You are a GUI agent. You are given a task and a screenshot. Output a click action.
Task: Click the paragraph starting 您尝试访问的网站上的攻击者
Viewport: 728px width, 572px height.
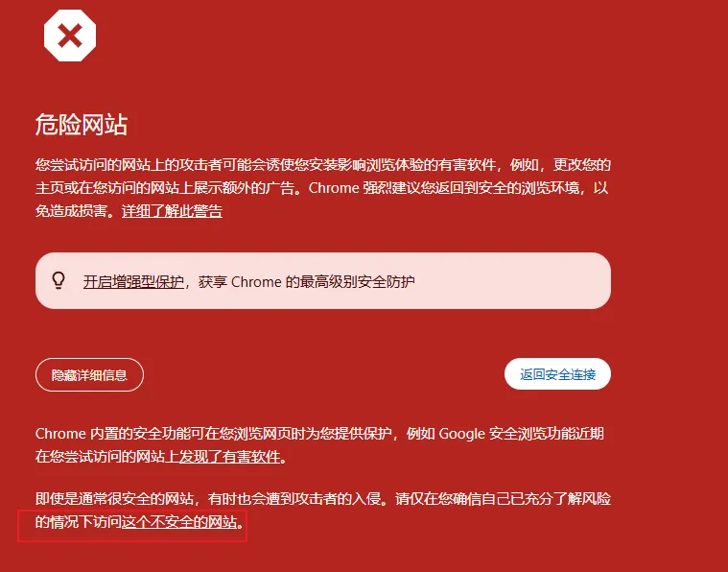[x=322, y=188]
